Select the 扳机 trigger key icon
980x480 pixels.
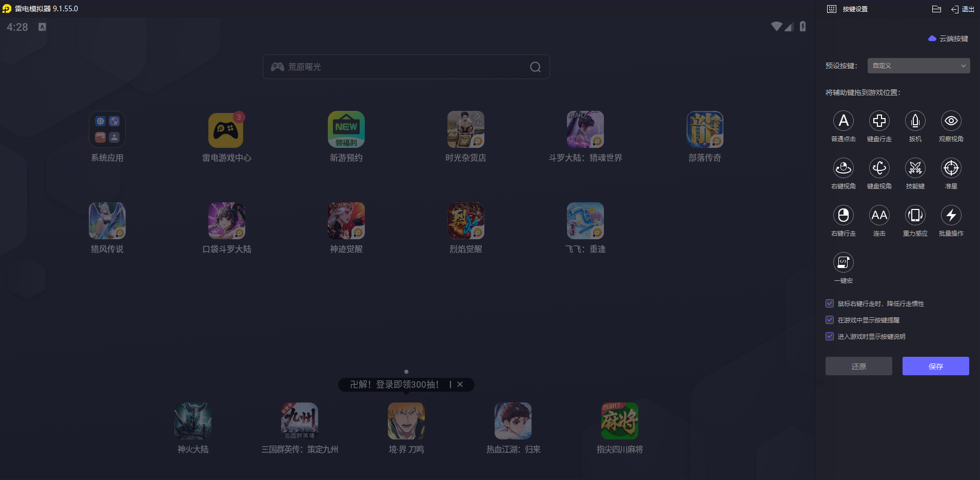(915, 121)
